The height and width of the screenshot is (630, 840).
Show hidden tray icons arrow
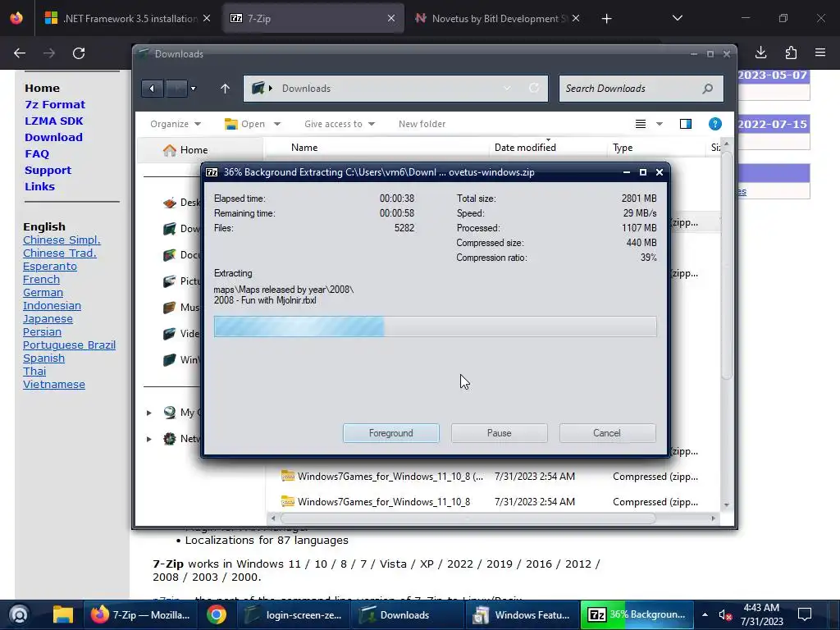[705, 614]
